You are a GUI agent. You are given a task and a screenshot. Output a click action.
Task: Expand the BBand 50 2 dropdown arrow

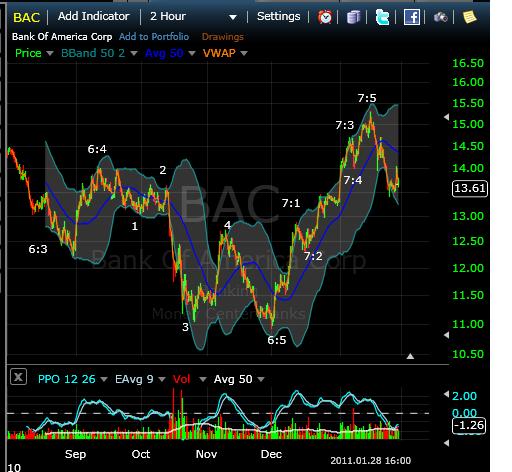[134, 53]
